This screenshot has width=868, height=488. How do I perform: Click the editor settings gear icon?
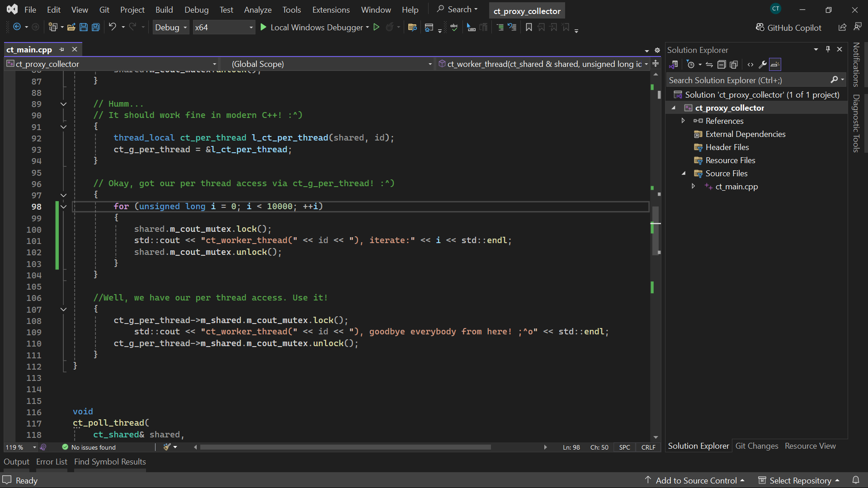(657, 50)
